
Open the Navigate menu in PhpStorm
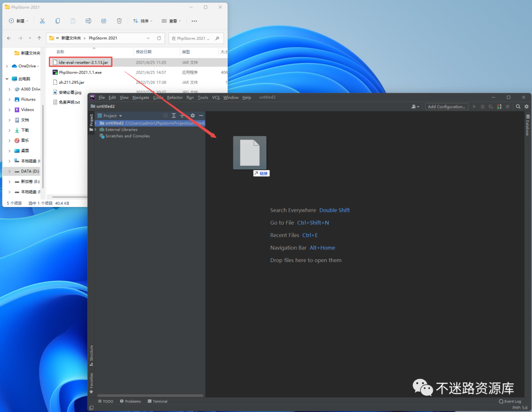pos(140,98)
